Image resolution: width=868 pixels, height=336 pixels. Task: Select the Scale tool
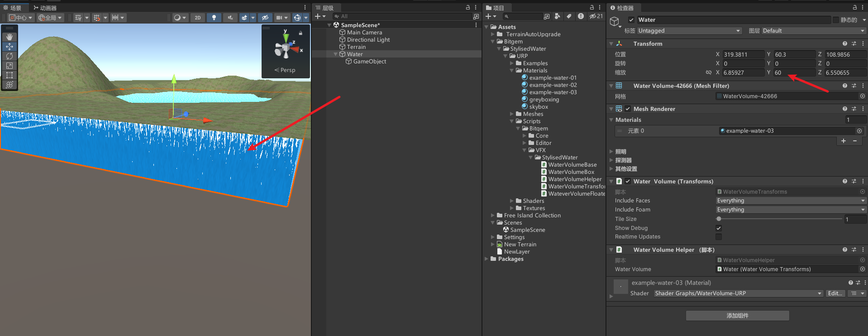pyautogui.click(x=9, y=66)
